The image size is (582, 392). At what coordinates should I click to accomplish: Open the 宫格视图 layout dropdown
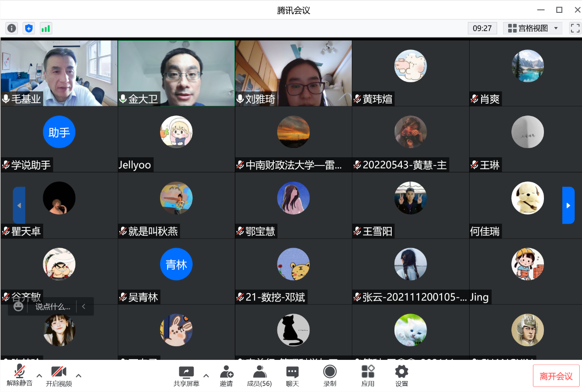pos(532,28)
